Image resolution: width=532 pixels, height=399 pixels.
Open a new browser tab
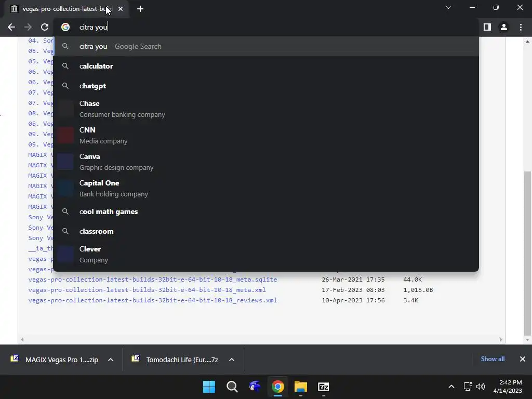tap(140, 9)
